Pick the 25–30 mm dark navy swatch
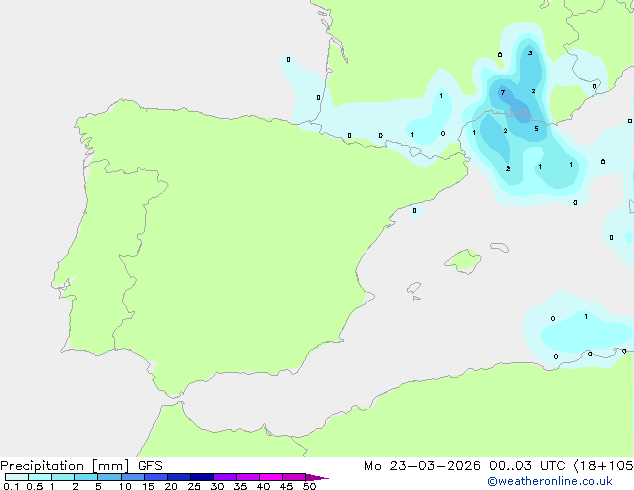This screenshot has width=634, height=490. pyautogui.click(x=202, y=477)
